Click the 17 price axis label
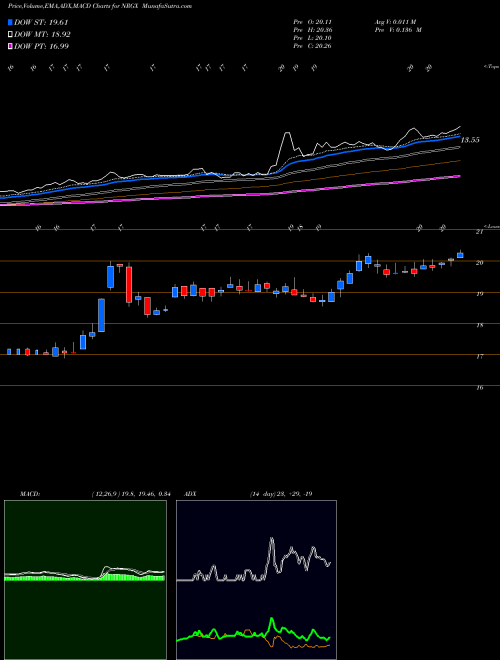 (x=479, y=357)
